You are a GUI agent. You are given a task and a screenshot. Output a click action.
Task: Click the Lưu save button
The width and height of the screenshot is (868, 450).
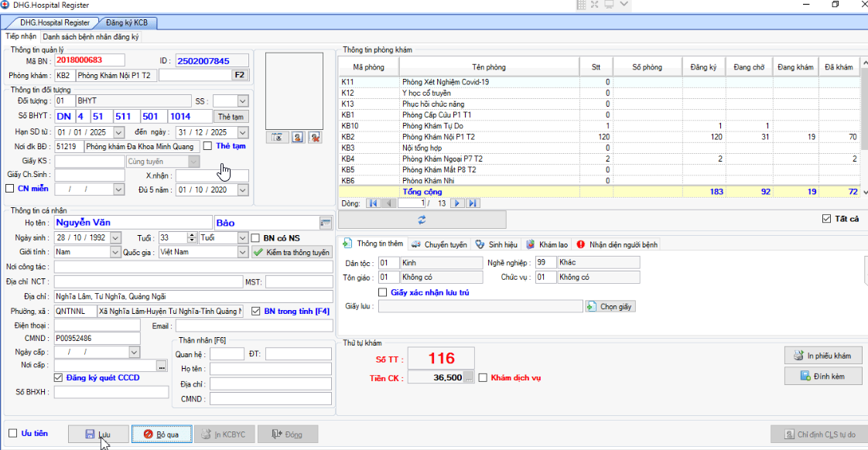pos(98,435)
